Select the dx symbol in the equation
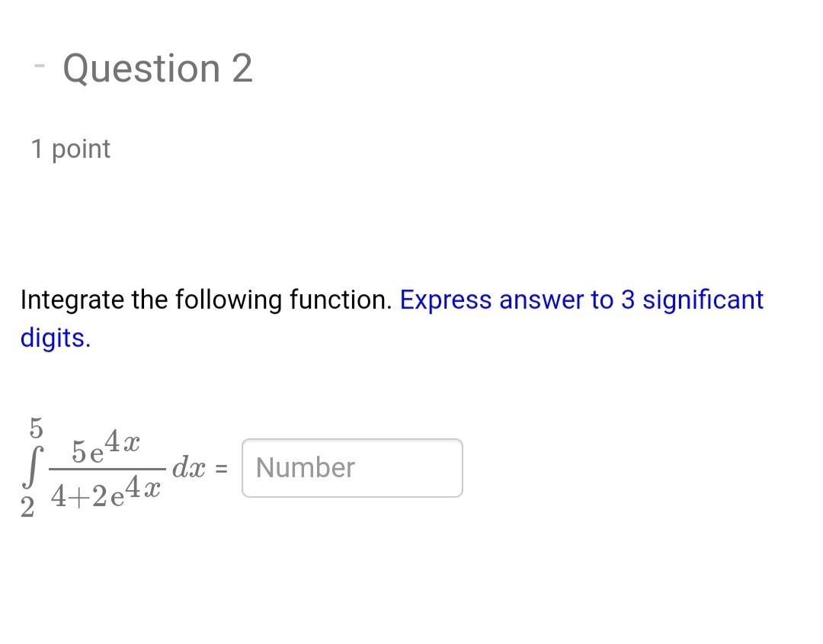823x644 pixels. (x=190, y=468)
